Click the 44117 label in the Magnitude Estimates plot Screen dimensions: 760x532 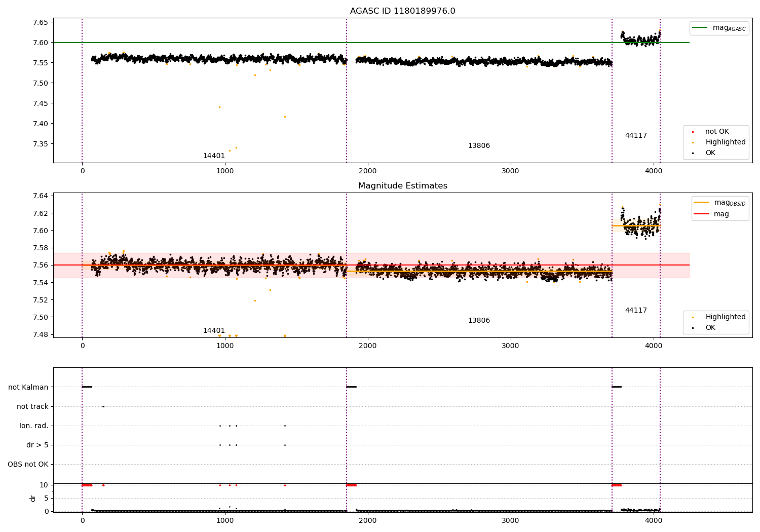point(636,311)
